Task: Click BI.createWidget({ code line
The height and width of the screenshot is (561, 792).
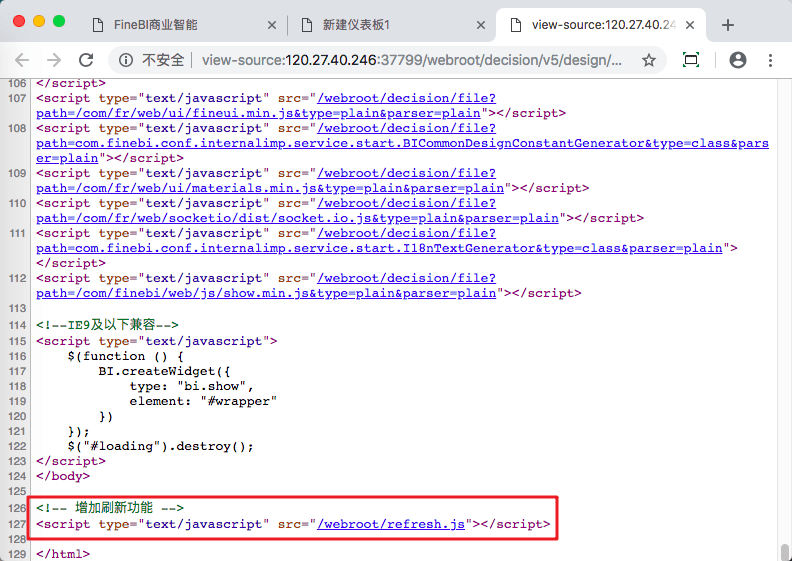Action: (x=164, y=372)
